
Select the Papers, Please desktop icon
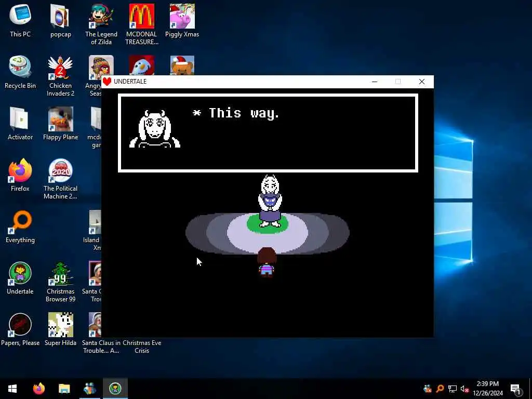click(x=20, y=330)
